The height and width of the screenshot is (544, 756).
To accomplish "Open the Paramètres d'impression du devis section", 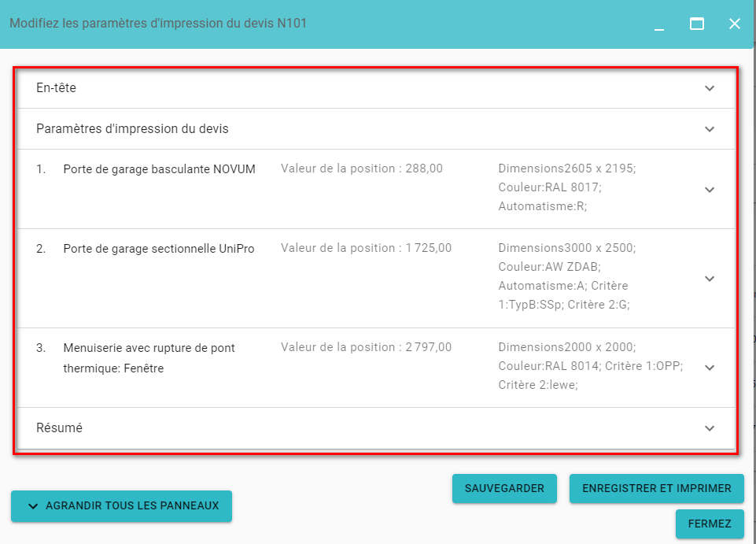I will 132,128.
